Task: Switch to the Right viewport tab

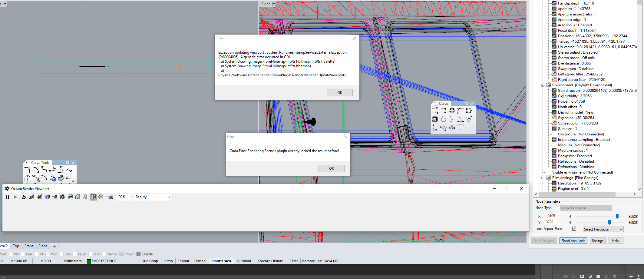Action: coord(43,246)
